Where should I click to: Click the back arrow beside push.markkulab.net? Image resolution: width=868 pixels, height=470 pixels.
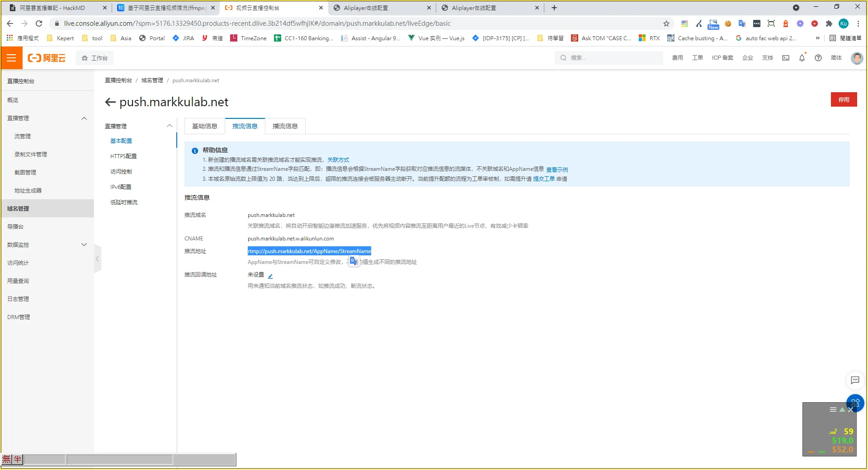click(110, 102)
